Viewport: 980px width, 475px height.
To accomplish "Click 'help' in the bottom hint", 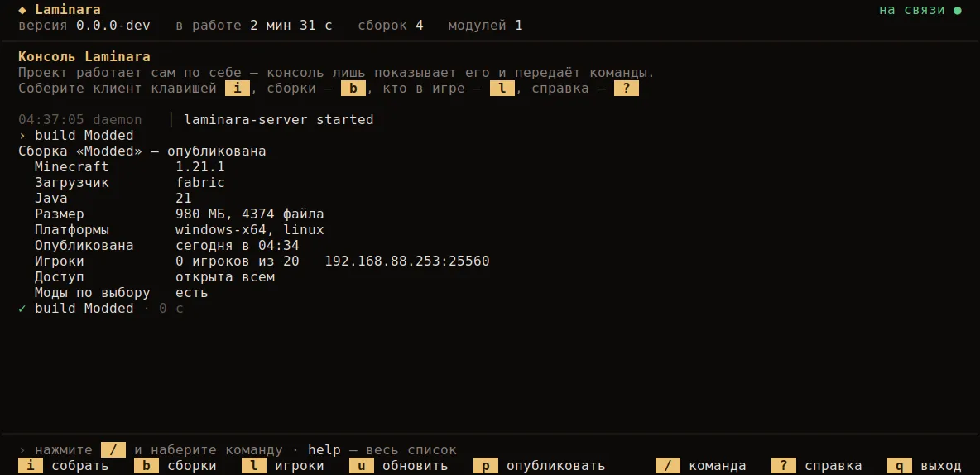I will point(324,450).
